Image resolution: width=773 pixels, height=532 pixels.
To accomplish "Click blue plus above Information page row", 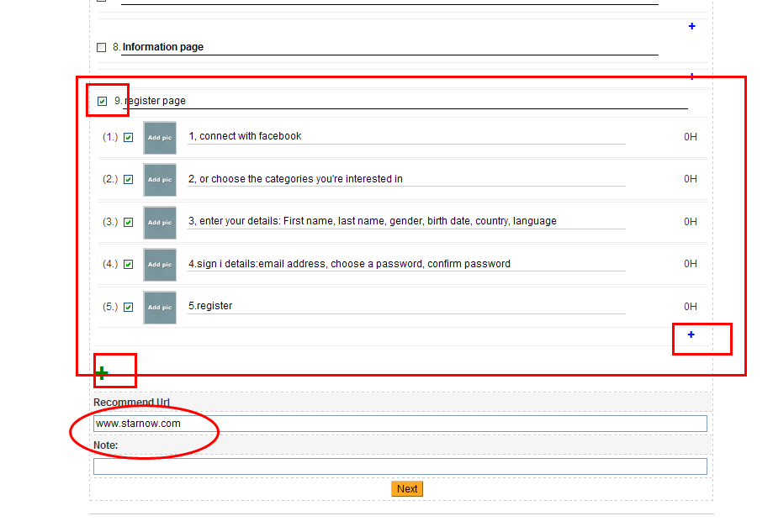I will coord(692,26).
